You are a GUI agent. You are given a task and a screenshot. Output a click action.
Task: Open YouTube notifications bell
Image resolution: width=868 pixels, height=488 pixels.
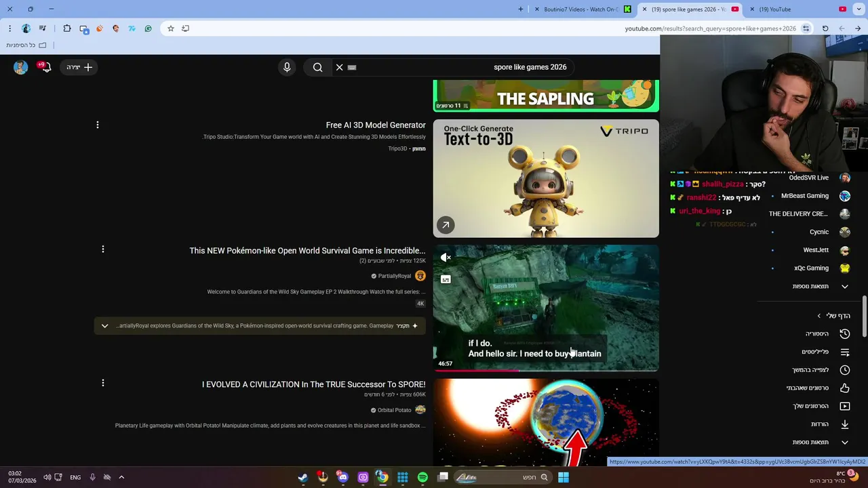point(45,67)
